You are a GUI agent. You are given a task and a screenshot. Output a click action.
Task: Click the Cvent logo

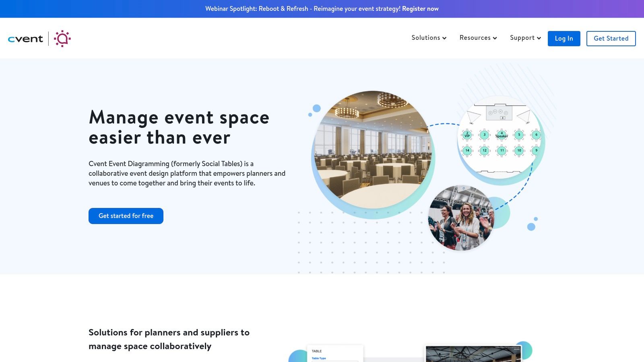click(x=25, y=39)
